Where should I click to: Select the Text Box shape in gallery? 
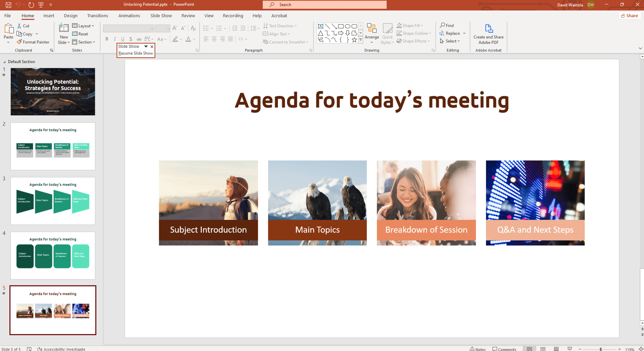[x=320, y=26]
